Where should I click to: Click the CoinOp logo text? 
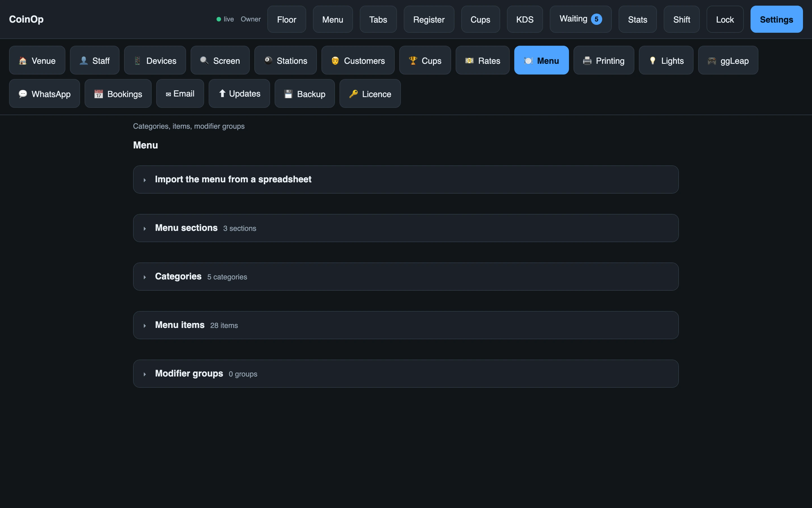pyautogui.click(x=26, y=19)
